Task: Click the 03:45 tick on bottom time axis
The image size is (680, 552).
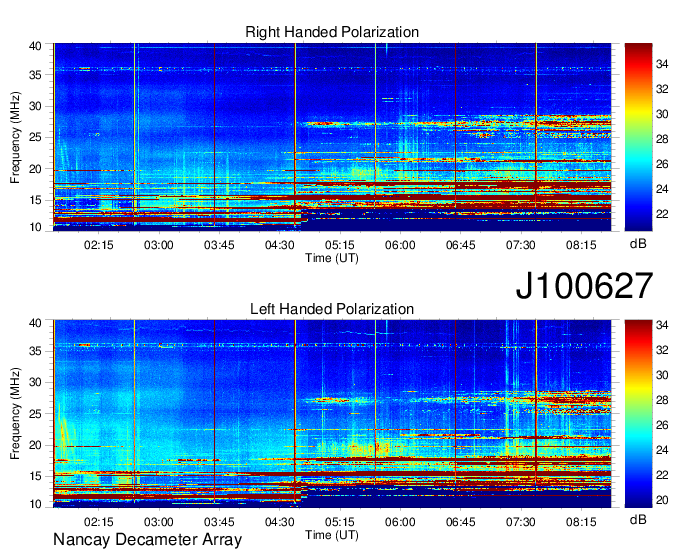Action: 219,522
